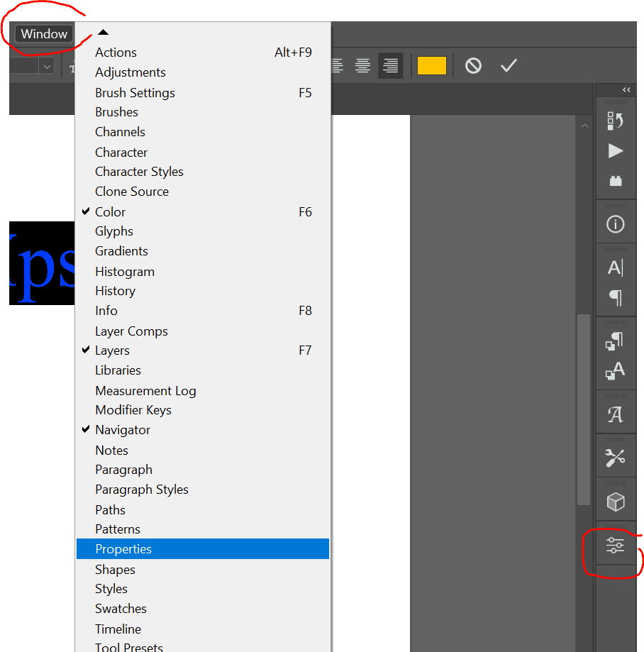Image resolution: width=644 pixels, height=652 pixels.
Task: Choose the Paragraph menu item
Action: (x=203, y=470)
